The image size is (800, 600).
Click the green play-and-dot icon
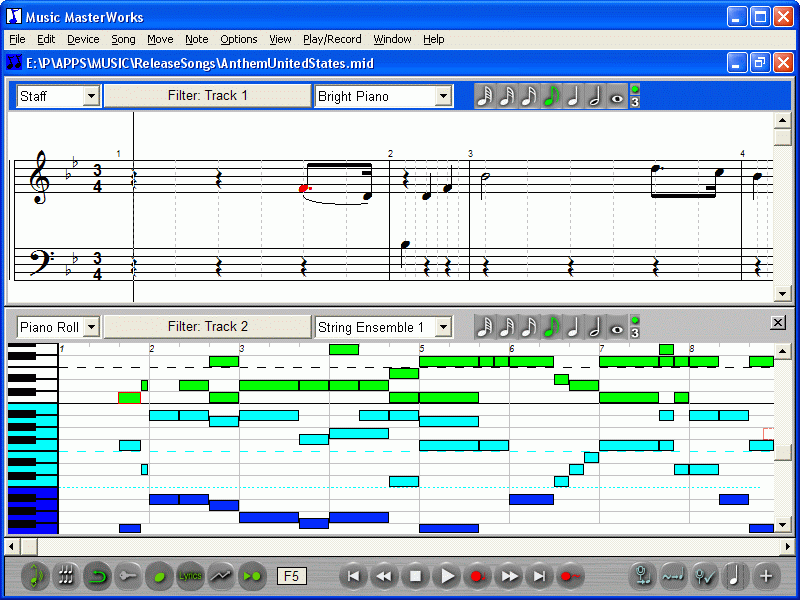[x=253, y=577]
